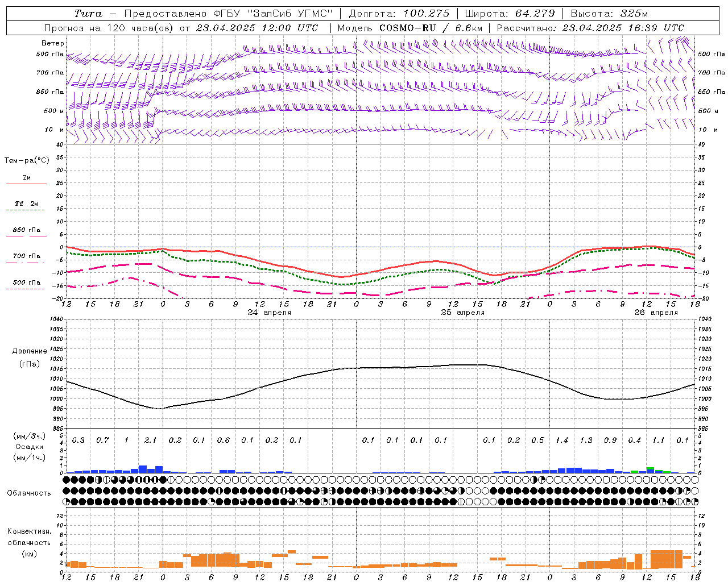The width and height of the screenshot is (728, 582).
Task: Click the "Конвективн." convective cloud label
Action: pos(30,531)
